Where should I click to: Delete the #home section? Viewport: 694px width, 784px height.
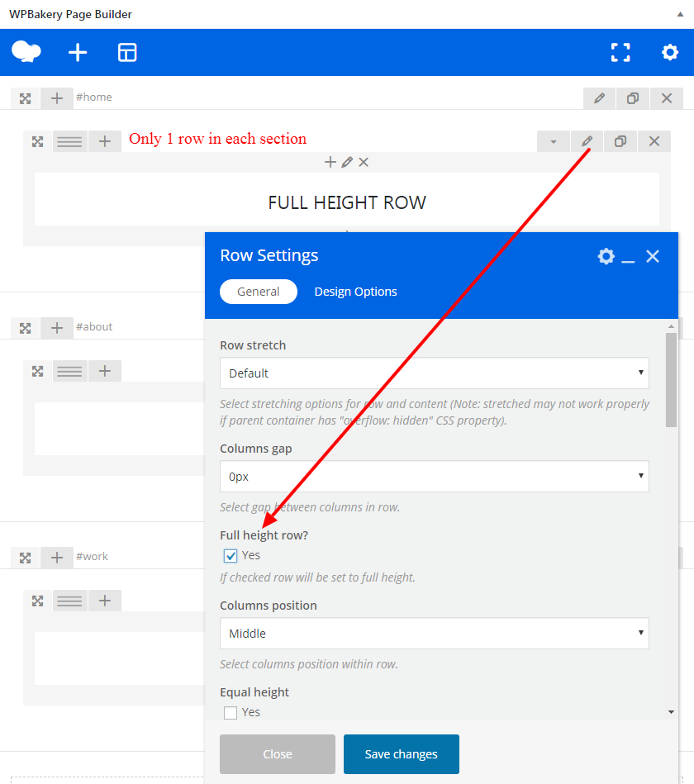pyautogui.click(x=667, y=98)
